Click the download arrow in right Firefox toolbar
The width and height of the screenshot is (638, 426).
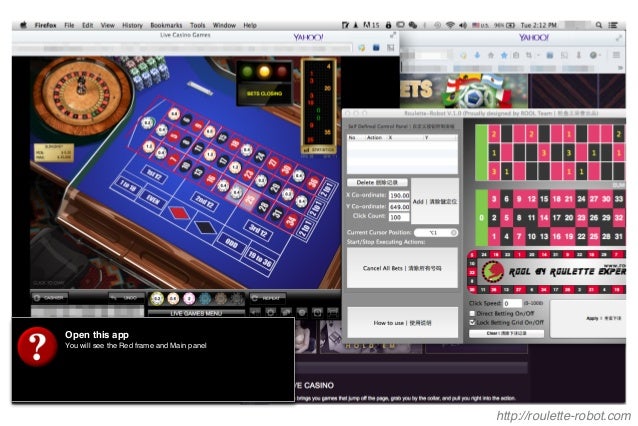(477, 55)
